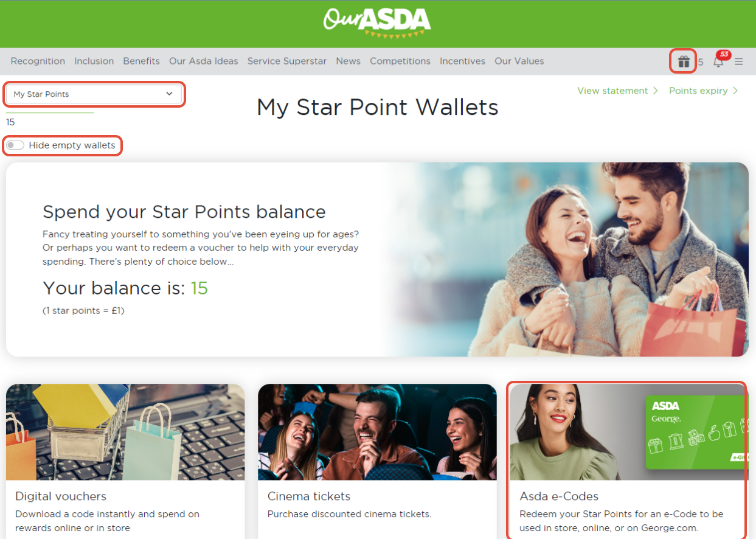Open the Asda e-Codes card
The height and width of the screenshot is (539, 756).
(x=626, y=461)
